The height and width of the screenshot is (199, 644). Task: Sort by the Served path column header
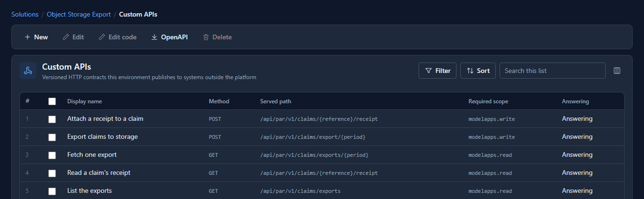point(276,101)
